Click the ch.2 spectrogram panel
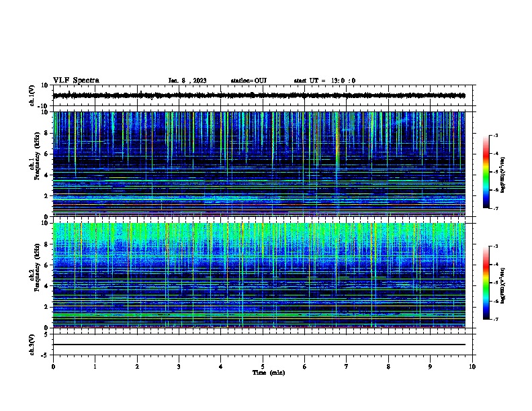Image resolution: width=532 pixels, height=411 pixels. pos(259,275)
